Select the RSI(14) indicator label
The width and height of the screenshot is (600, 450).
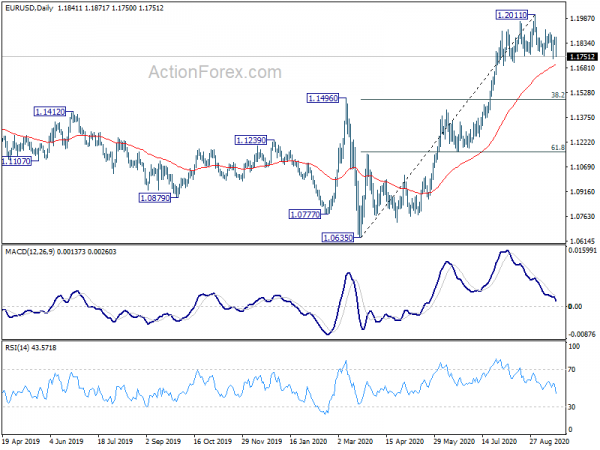coord(15,347)
